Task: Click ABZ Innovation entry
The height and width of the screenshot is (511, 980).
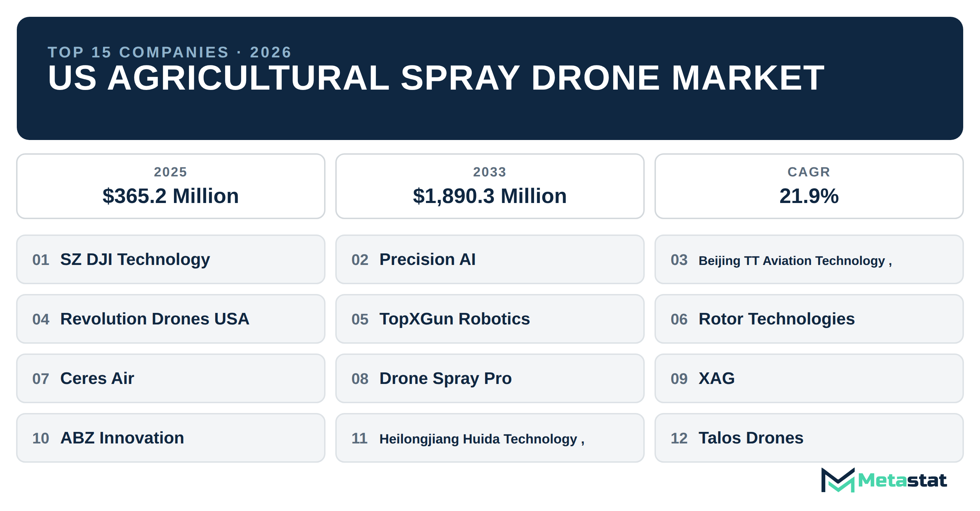Action: click(x=170, y=438)
